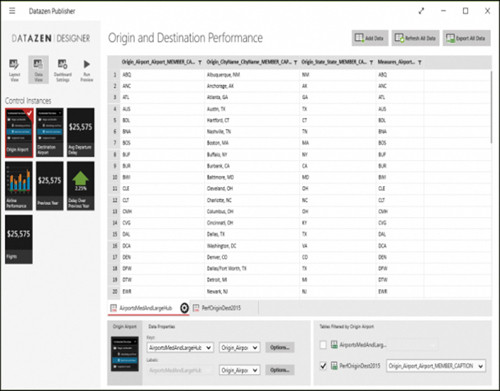This screenshot has width=500, height=391.
Task: Select the Origin Airport control instance
Action: click(19, 132)
